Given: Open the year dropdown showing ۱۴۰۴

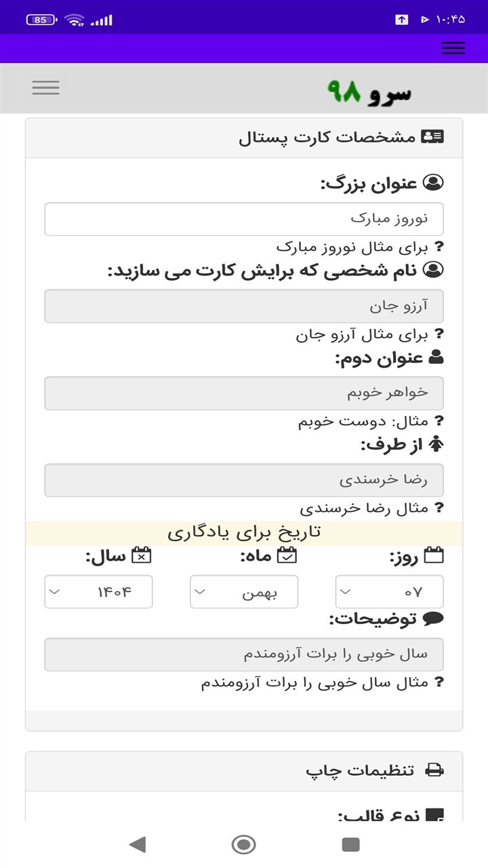Looking at the screenshot, I should [98, 591].
